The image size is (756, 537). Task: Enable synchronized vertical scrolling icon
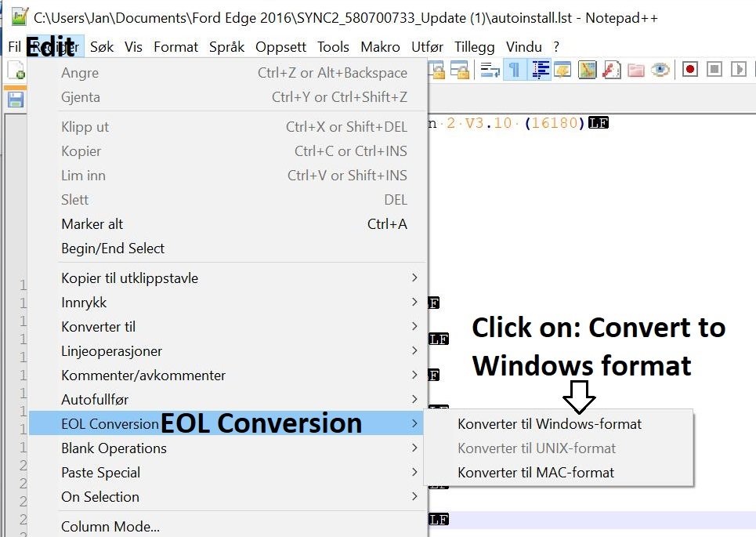click(437, 71)
